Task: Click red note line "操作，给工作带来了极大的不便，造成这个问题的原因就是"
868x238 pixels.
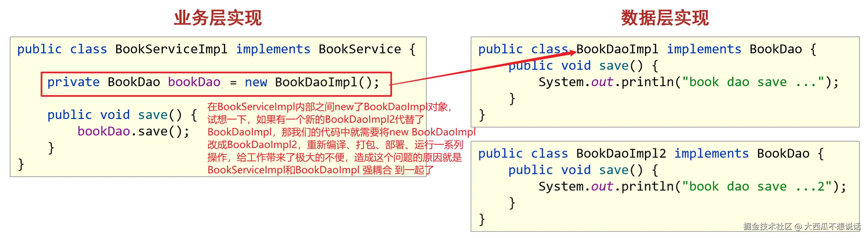Action: (334, 157)
